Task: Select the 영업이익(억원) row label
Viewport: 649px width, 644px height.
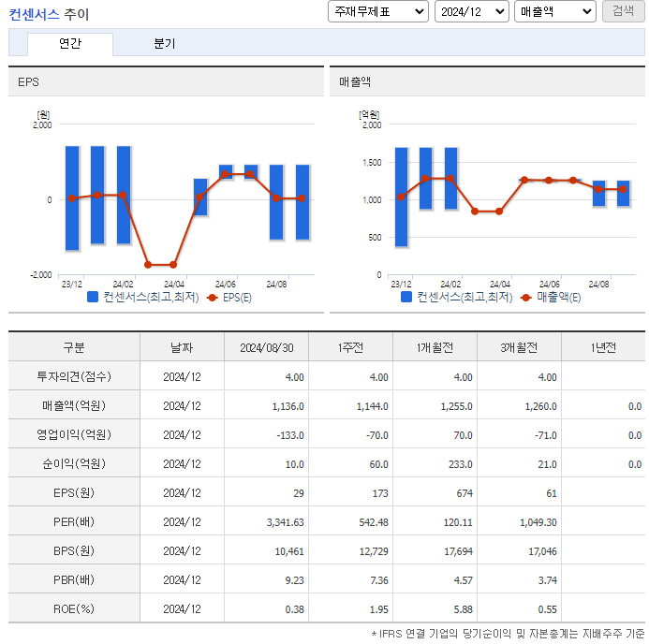Action: click(x=74, y=434)
